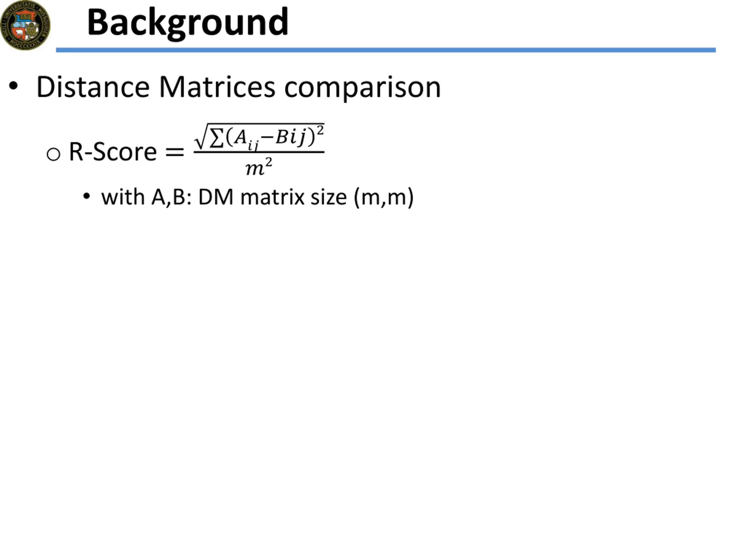Select the word comparison
747x560 pixels.
tap(363, 88)
